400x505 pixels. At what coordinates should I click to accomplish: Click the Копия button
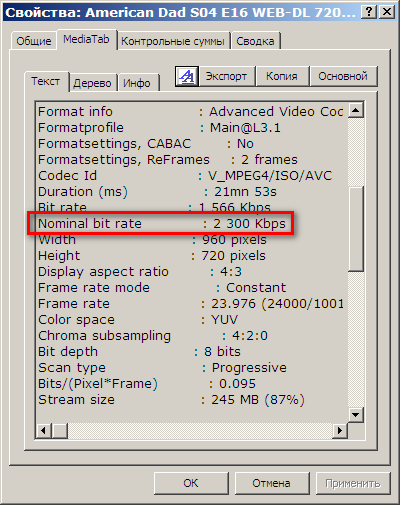click(x=282, y=76)
